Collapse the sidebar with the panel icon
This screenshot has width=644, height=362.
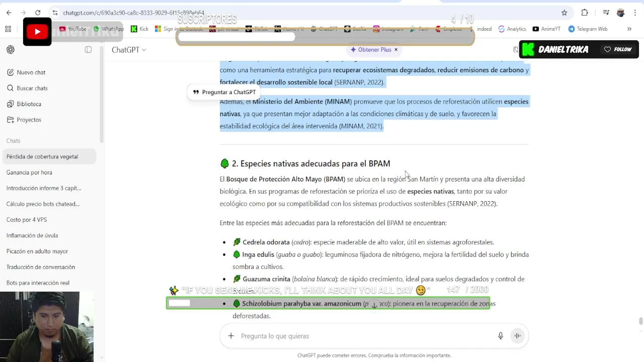point(88,49)
